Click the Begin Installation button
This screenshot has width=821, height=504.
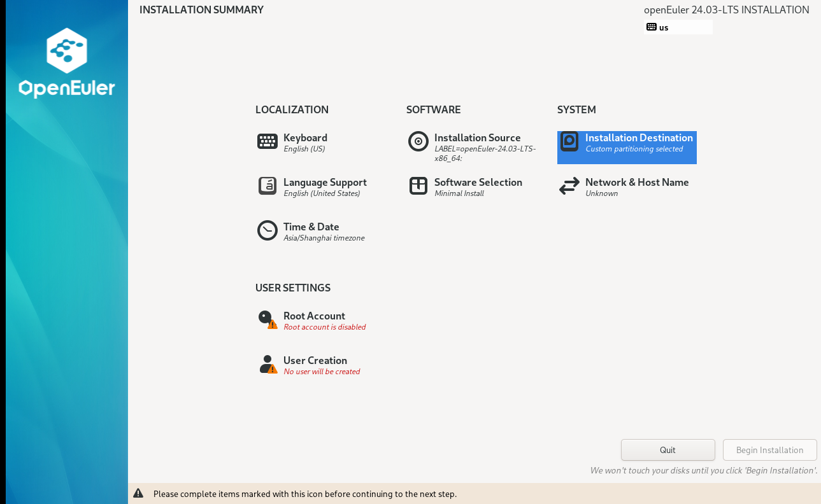(x=770, y=450)
